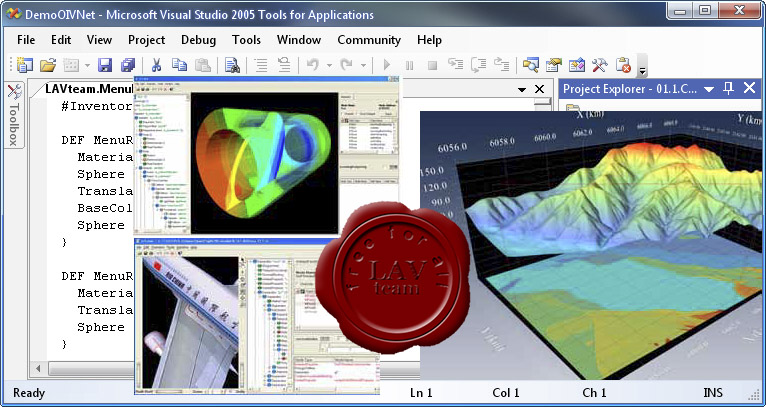
Task: Click the Copy toolbar icon
Action: coord(179,64)
